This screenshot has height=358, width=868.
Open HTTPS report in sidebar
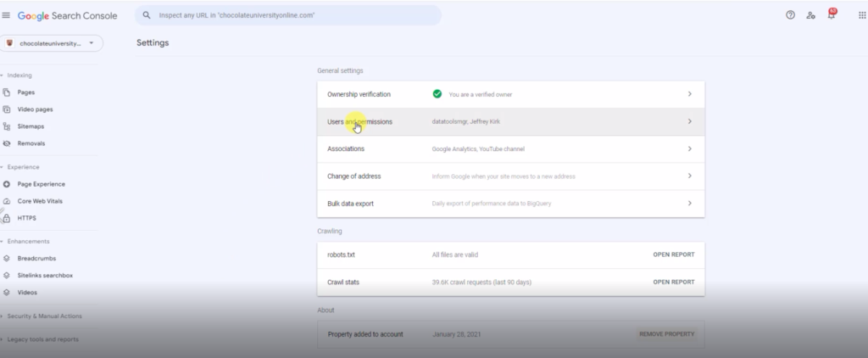tap(26, 218)
